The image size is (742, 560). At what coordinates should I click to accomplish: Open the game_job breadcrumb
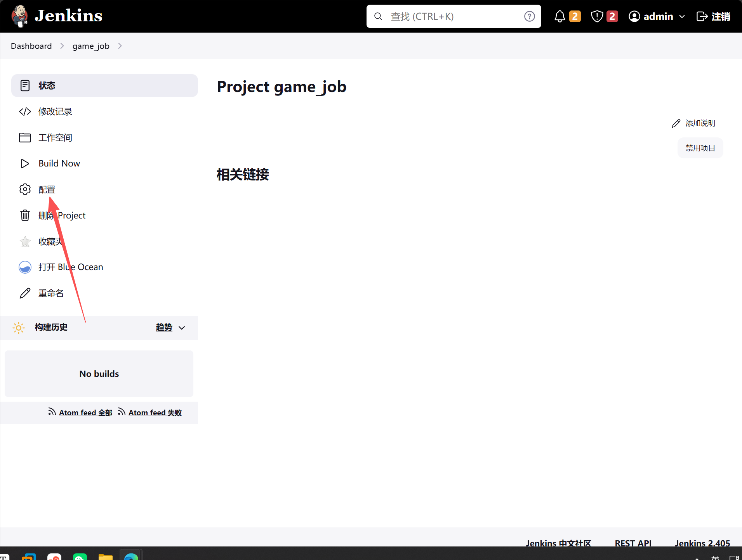pos(91,46)
